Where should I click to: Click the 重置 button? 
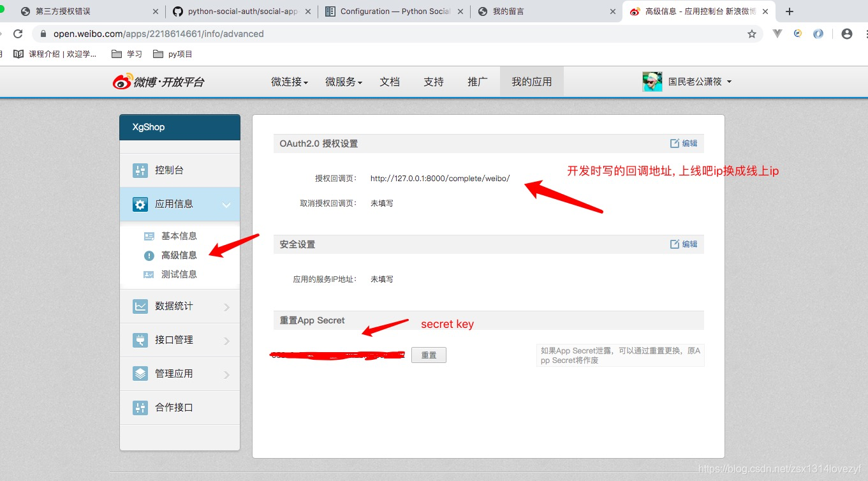(x=429, y=355)
